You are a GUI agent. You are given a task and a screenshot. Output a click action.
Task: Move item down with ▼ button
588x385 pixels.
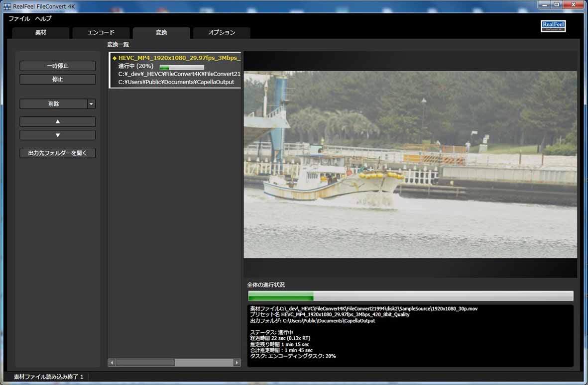[57, 135]
